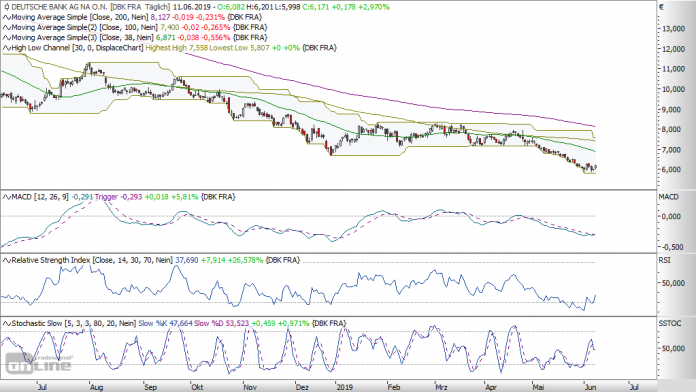Click the Slow %K 47,664 value
The image size is (696, 392).
(165, 324)
